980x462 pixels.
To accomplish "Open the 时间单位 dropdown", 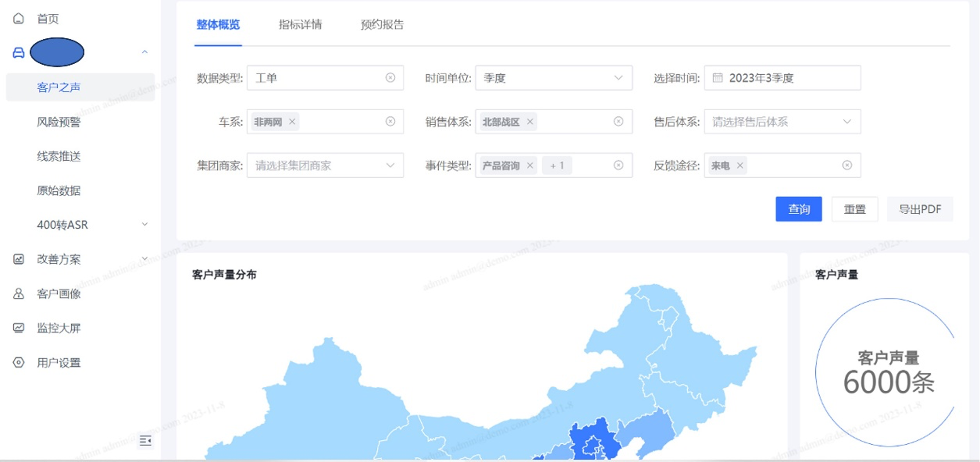I will 618,78.
